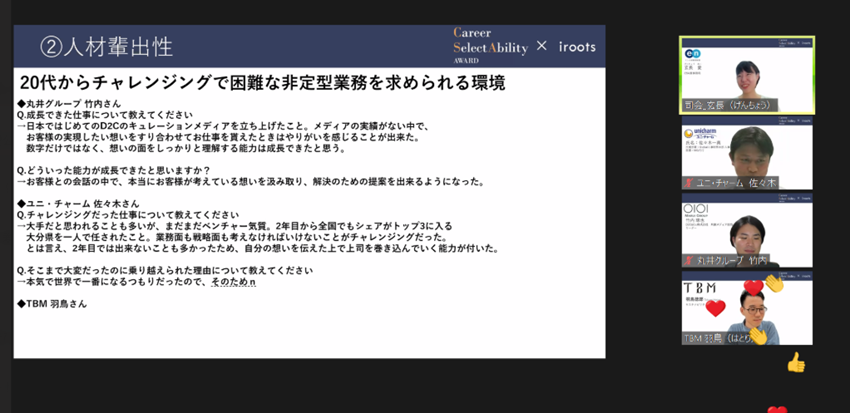
Task: Click the ◆TBM 羽鳥さん heading
Action: [x=51, y=304]
